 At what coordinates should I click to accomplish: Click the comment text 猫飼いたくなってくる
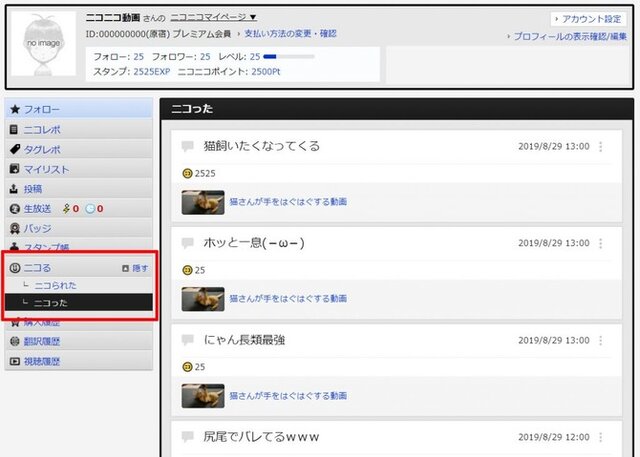click(x=261, y=146)
